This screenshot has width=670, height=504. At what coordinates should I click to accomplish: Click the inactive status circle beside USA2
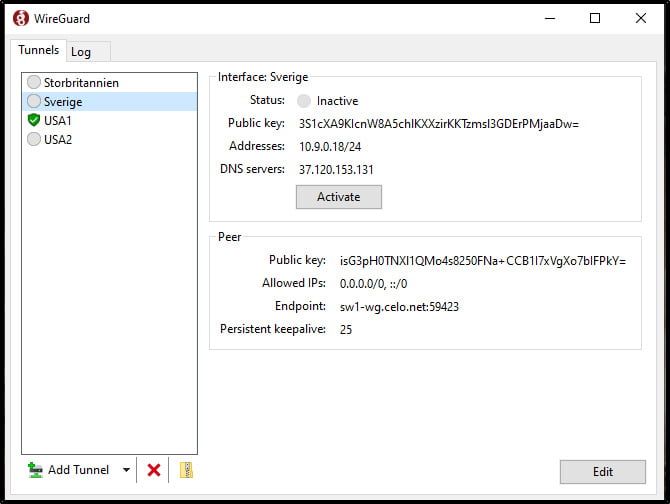point(34,139)
